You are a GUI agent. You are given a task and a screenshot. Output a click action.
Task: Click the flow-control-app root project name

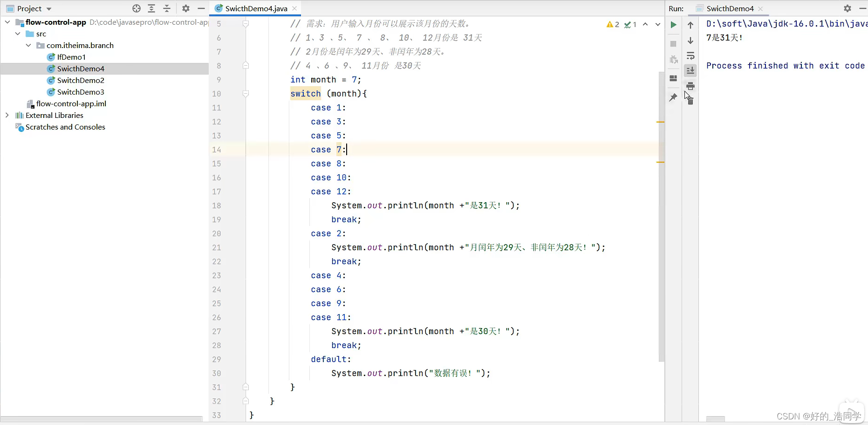click(55, 22)
